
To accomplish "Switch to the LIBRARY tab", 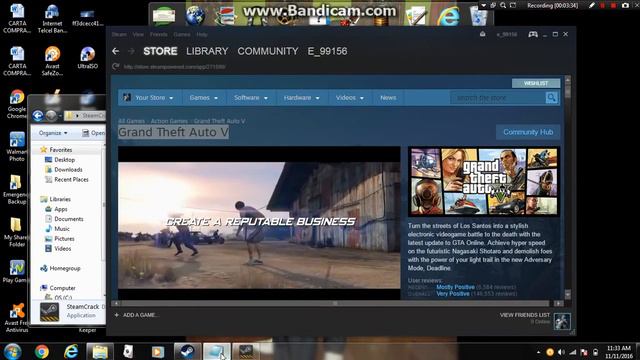I will [x=207, y=51].
